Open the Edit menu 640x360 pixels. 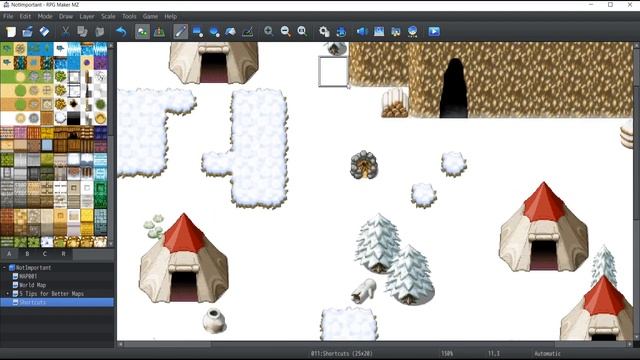pos(25,16)
